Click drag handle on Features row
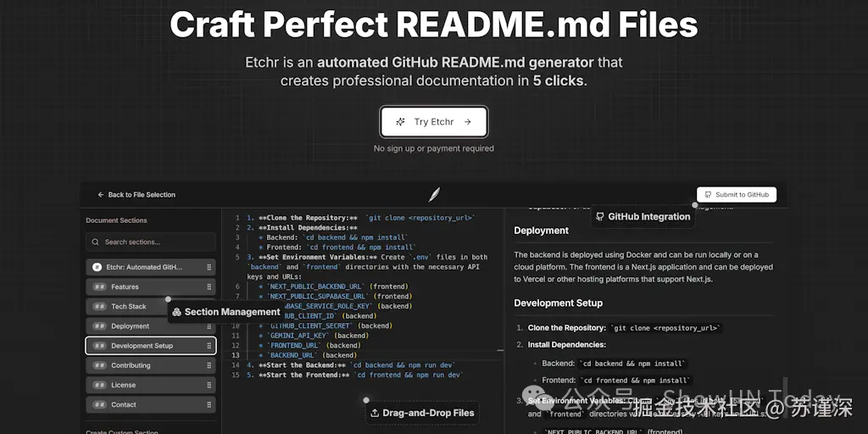The image size is (868, 434). (209, 287)
